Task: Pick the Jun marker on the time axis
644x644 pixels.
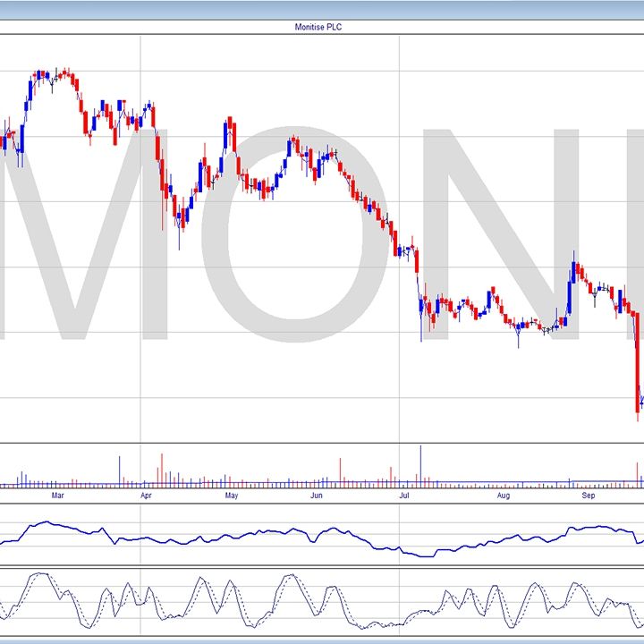Action: [x=316, y=495]
